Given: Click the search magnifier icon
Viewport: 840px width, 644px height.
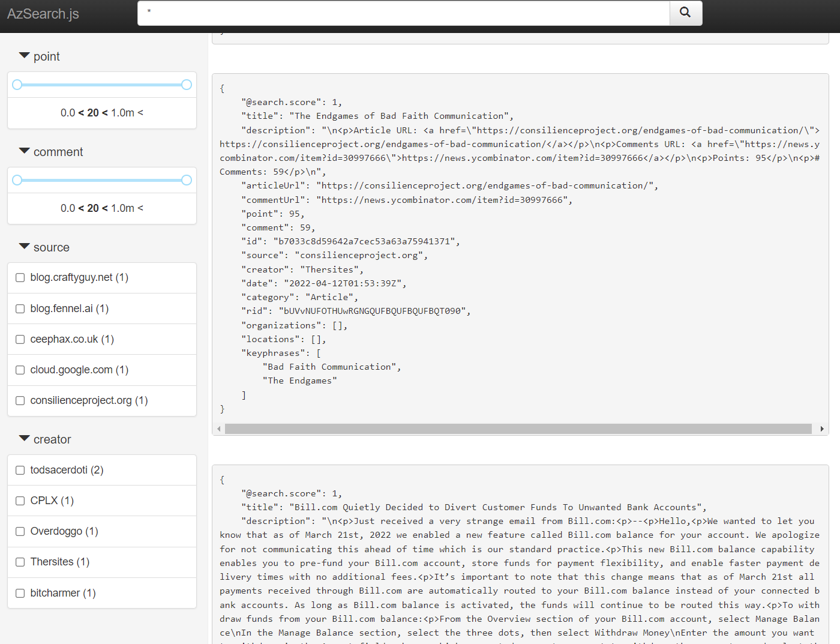Looking at the screenshot, I should [685, 13].
